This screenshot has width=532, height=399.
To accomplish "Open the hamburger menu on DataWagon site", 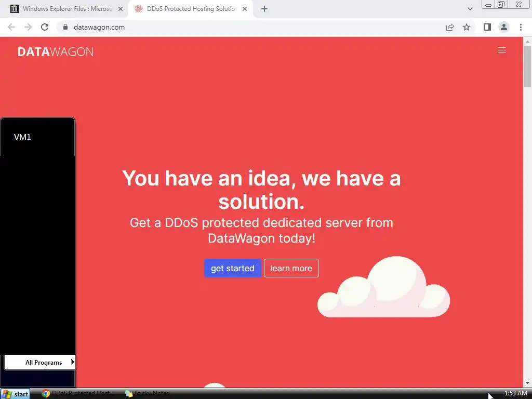I will click(x=502, y=50).
